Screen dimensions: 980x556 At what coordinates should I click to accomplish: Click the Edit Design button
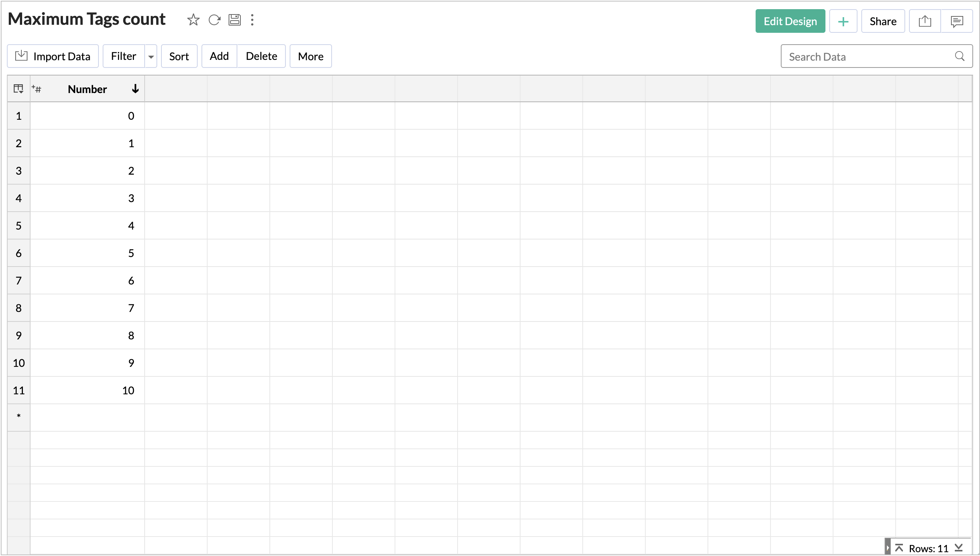click(790, 21)
